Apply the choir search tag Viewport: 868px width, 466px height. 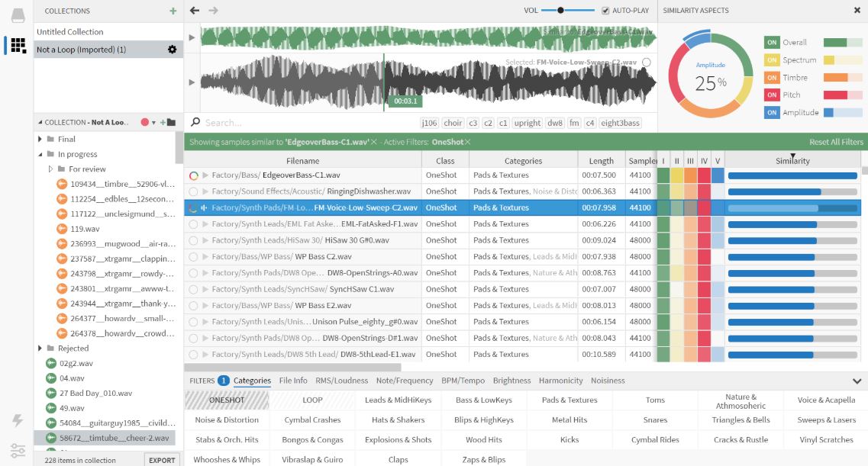point(452,123)
